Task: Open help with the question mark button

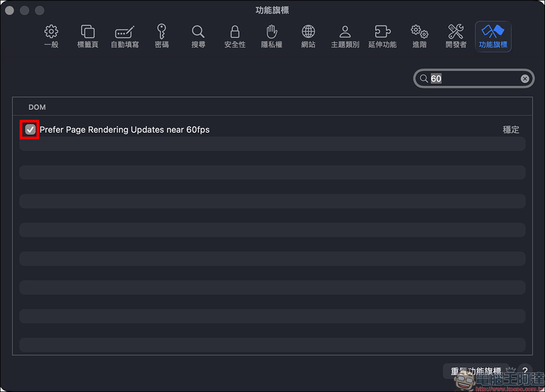Action: point(524,370)
